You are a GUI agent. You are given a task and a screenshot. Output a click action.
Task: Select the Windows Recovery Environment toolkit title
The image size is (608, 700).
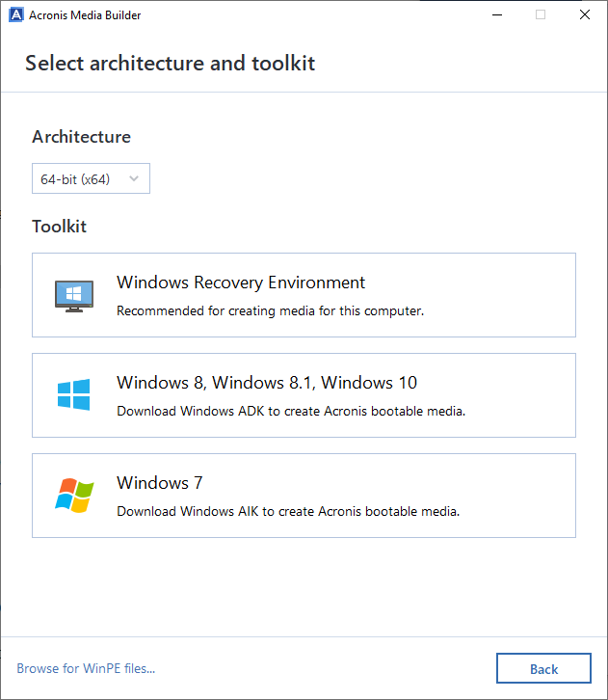click(x=241, y=283)
